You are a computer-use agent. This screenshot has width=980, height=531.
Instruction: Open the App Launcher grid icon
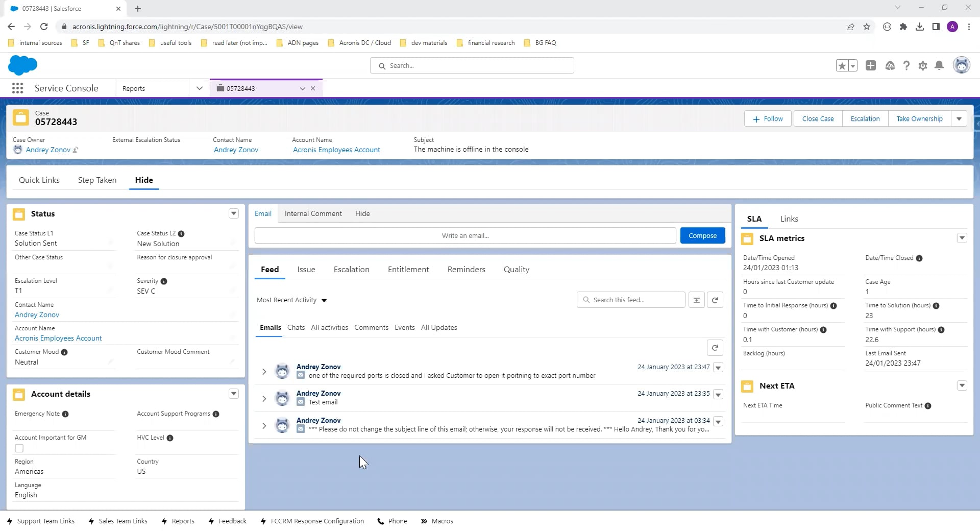pos(17,88)
